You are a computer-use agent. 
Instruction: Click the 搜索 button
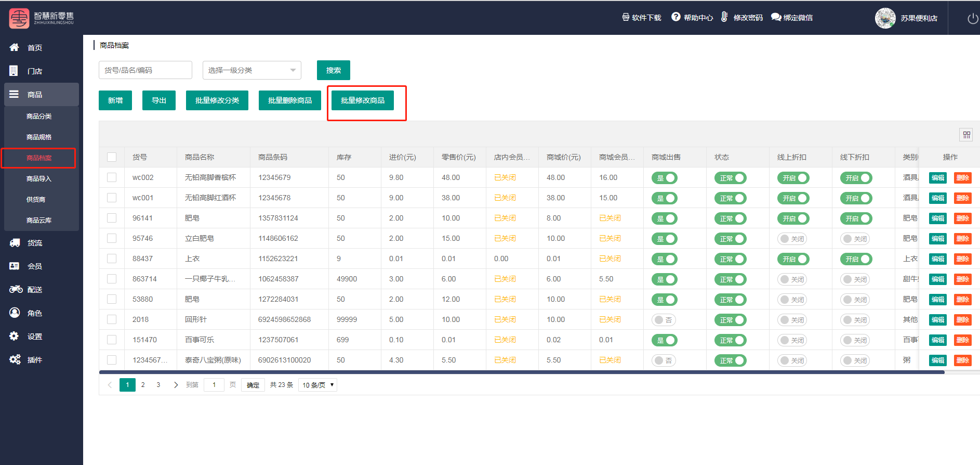[334, 70]
